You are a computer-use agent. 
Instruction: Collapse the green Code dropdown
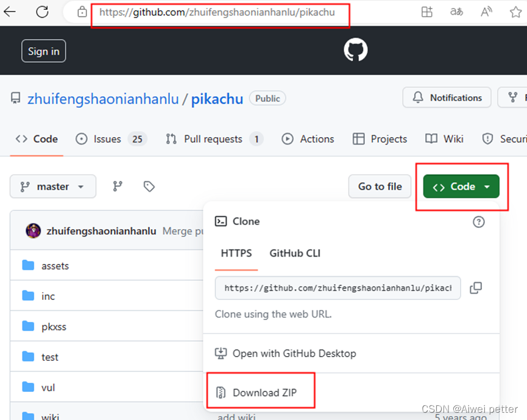461,187
